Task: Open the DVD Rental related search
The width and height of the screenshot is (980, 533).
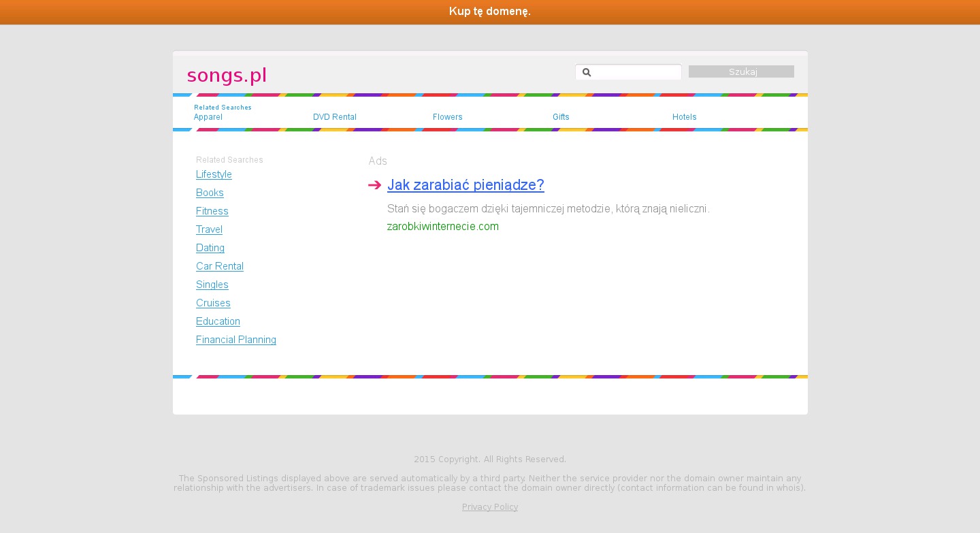Action: pos(335,117)
